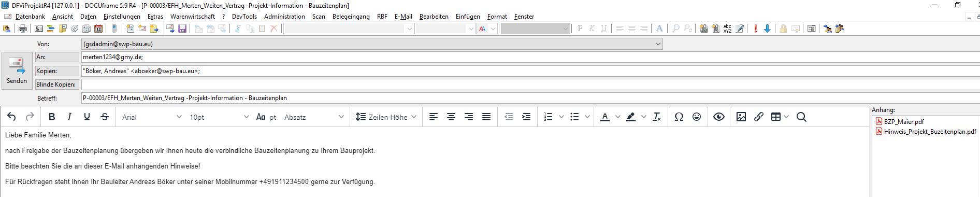Open attachment Hinweis_Projekt_Buzeitenplan.pdf

930,131
